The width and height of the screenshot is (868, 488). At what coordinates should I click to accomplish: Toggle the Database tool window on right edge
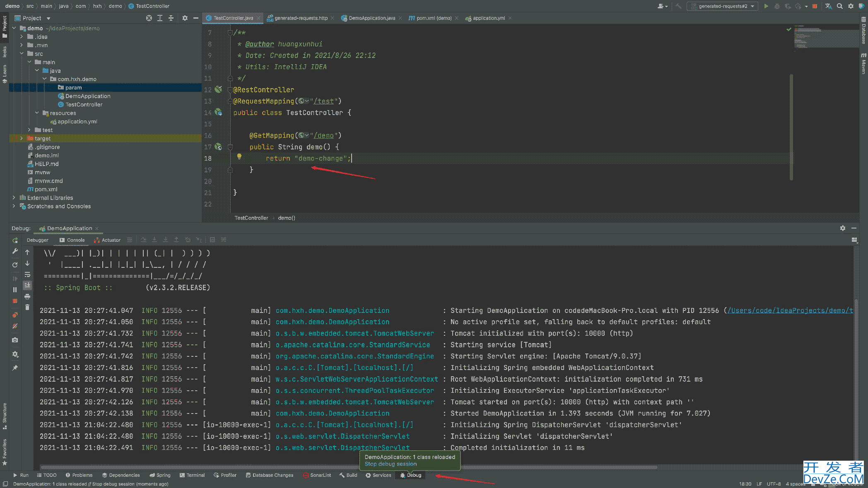(863, 30)
